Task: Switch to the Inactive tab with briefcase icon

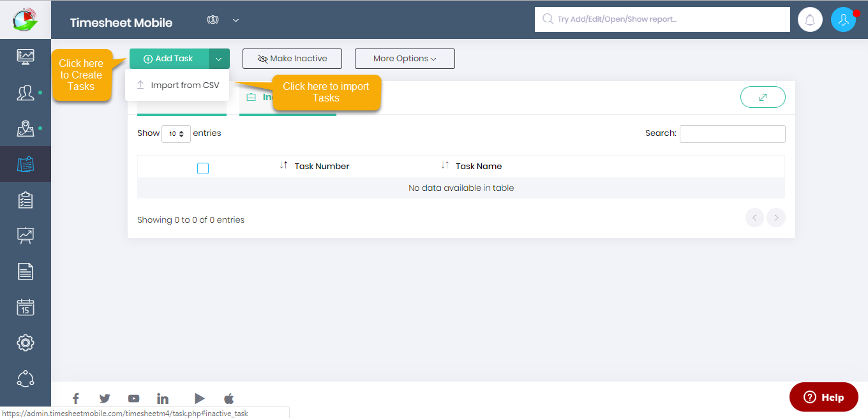Action: (257, 97)
